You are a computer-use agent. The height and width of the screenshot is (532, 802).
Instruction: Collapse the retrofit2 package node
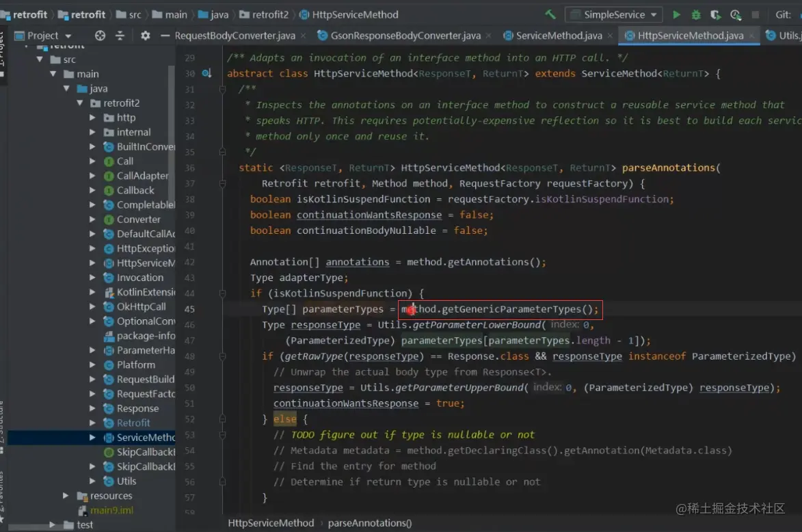[x=80, y=103]
